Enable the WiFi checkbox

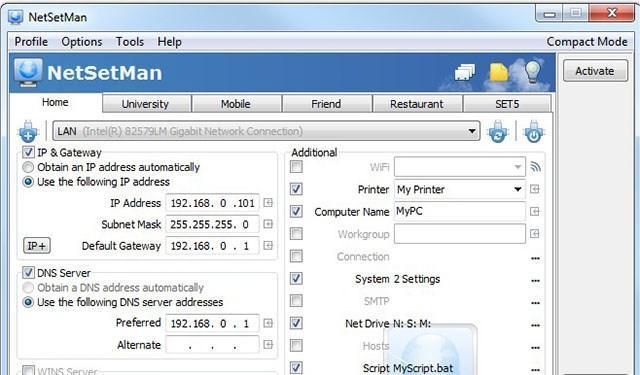tap(296, 166)
